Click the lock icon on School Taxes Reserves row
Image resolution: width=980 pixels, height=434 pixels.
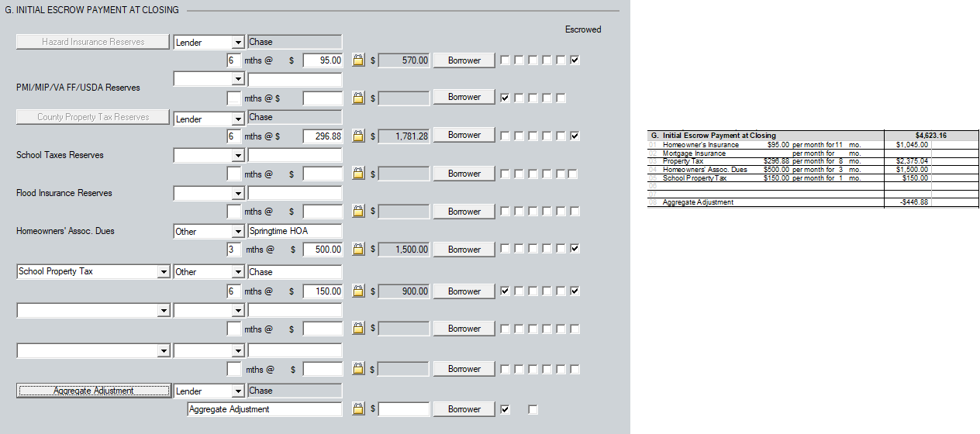358,174
